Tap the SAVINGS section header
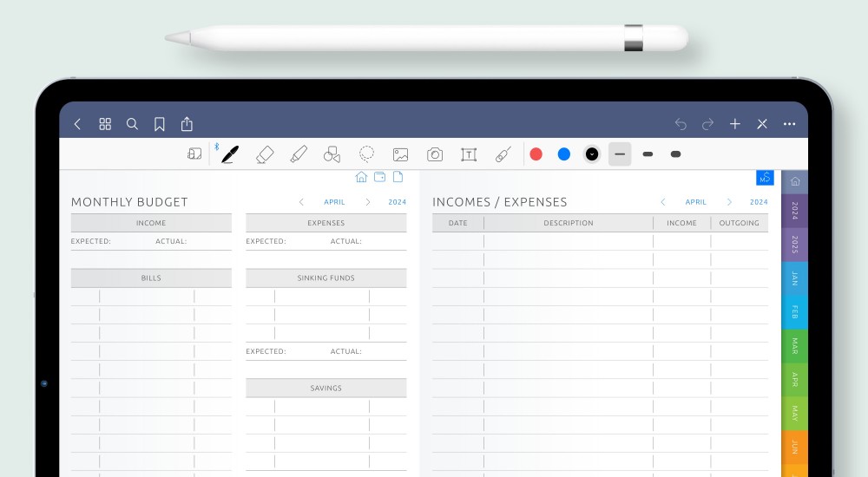Image resolution: width=868 pixels, height=477 pixels. point(326,388)
